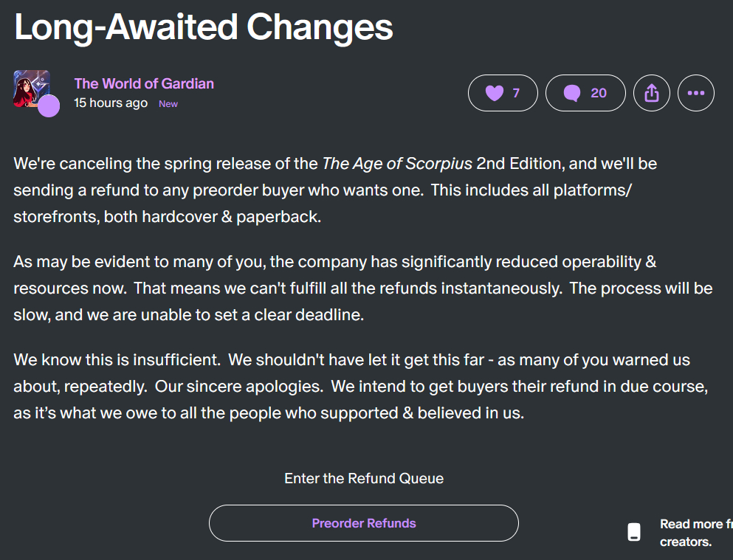Open comments via the speech bubble icon
Viewport: 733px width, 560px height.
(x=572, y=93)
